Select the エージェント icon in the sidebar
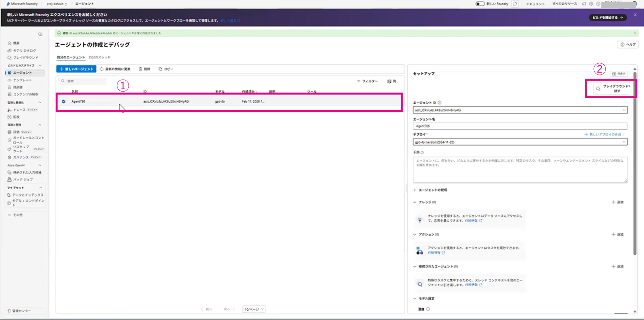The width and height of the screenshot is (644, 320). click(x=9, y=73)
